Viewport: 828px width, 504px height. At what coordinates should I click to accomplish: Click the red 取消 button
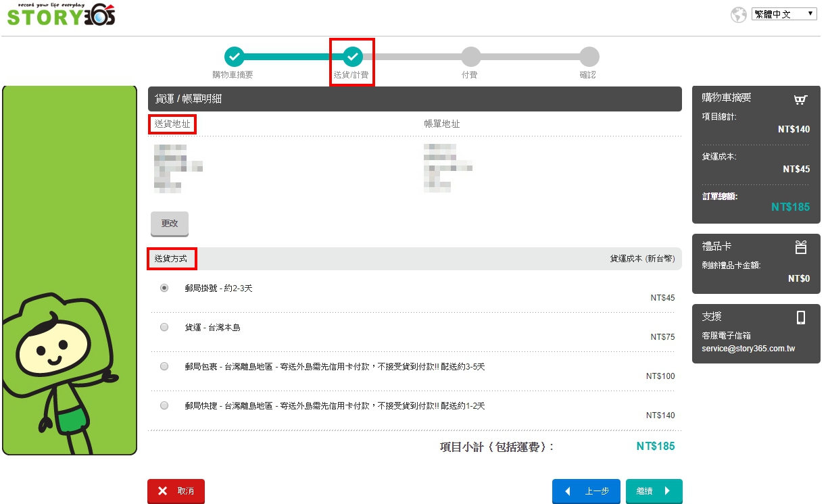pyautogui.click(x=176, y=491)
